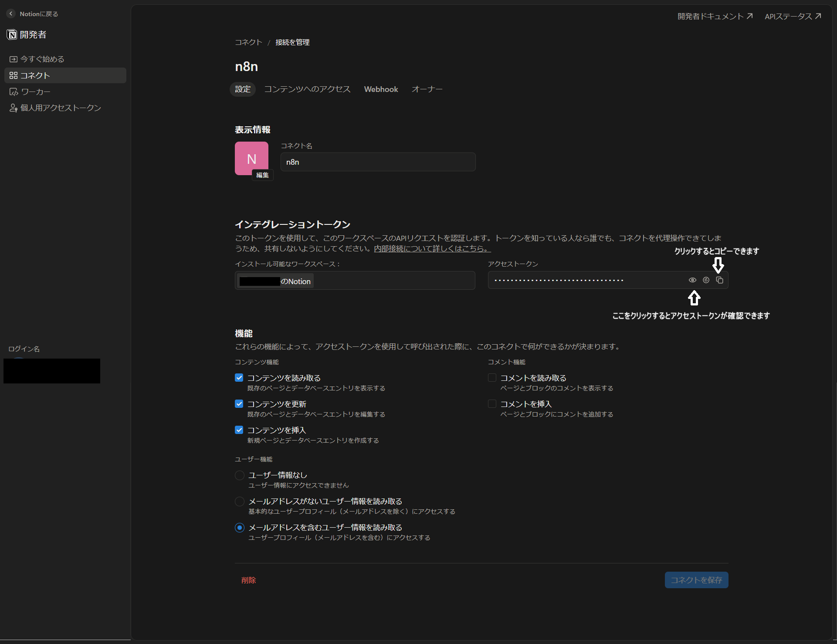Uncheck コンテンツを挿入 checkbox
The width and height of the screenshot is (837, 644).
239,430
